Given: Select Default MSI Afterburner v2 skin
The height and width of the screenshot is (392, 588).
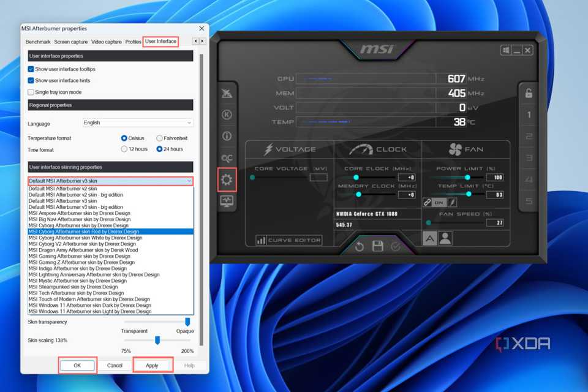Looking at the screenshot, I should click(111, 189).
